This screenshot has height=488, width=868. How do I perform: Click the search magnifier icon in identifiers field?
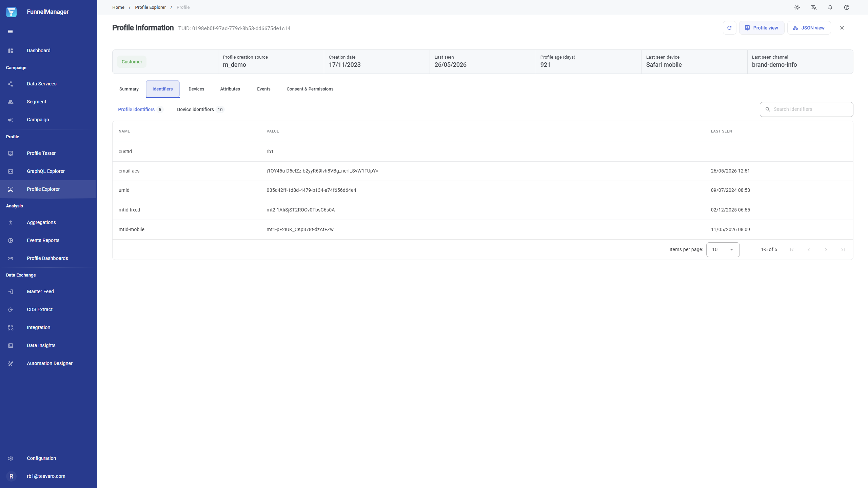(768, 109)
